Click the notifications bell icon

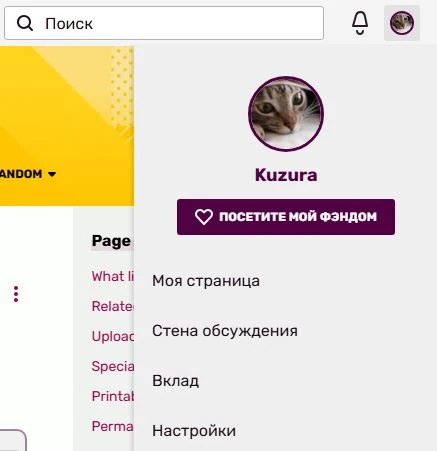coord(360,23)
